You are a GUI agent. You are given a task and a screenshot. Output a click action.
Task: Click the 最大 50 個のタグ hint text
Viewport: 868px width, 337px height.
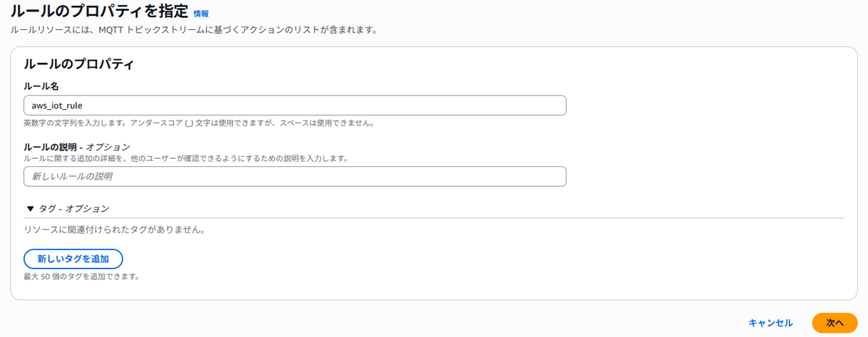(81, 276)
